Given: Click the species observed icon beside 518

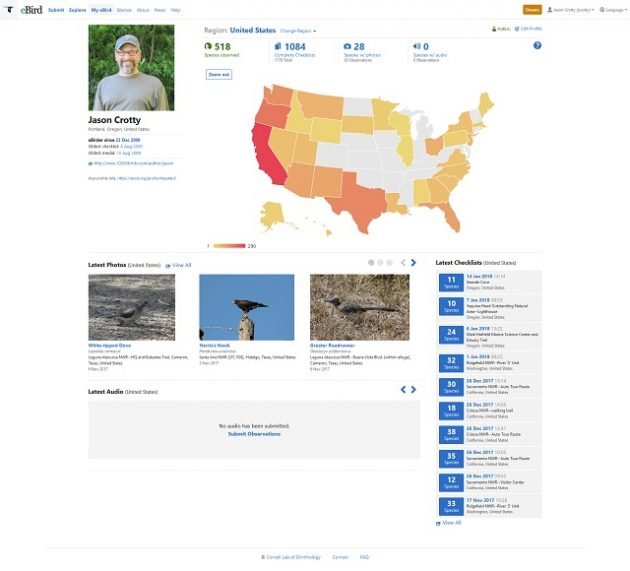Looking at the screenshot, I should [208, 46].
